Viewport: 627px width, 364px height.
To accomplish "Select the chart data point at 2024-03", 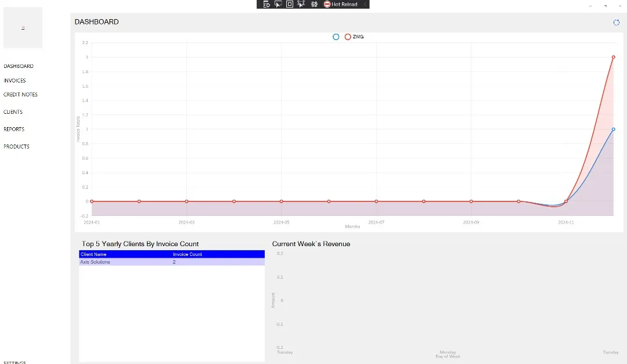I will [x=187, y=201].
